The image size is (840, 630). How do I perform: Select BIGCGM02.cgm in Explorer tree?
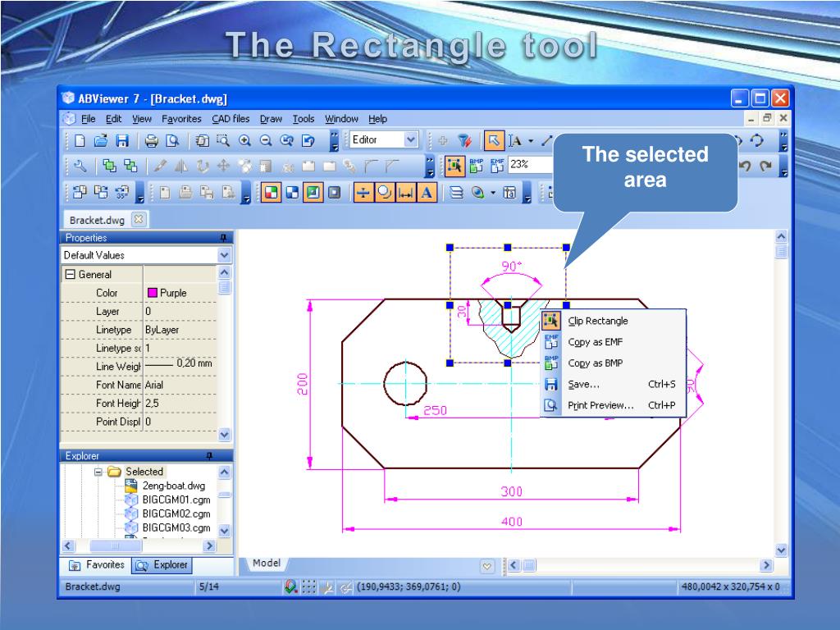[176, 514]
